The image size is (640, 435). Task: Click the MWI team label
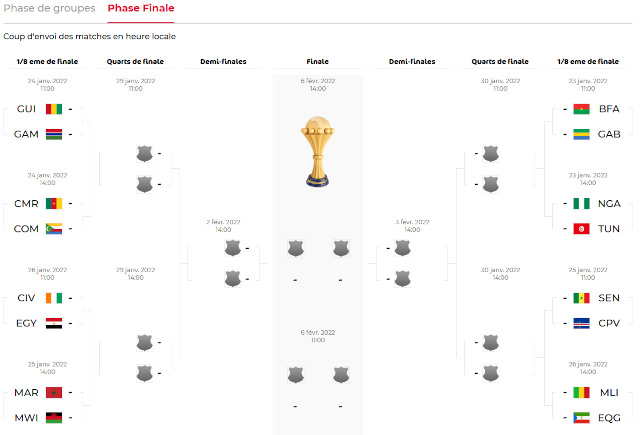(x=26, y=418)
